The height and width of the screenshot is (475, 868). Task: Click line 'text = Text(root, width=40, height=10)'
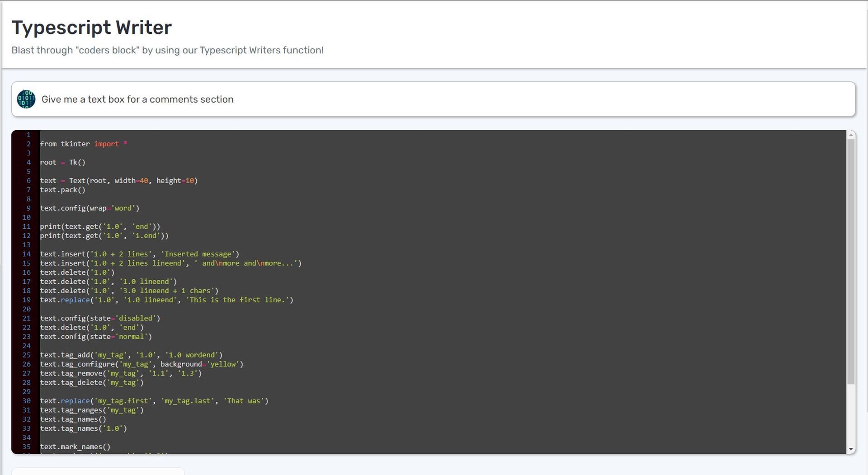[x=119, y=181]
